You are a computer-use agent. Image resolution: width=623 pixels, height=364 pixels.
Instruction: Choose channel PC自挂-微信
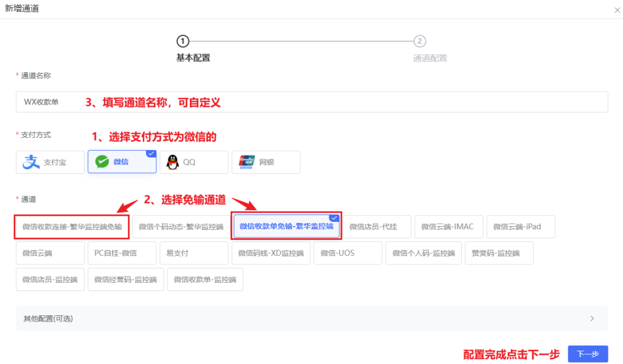click(x=122, y=253)
